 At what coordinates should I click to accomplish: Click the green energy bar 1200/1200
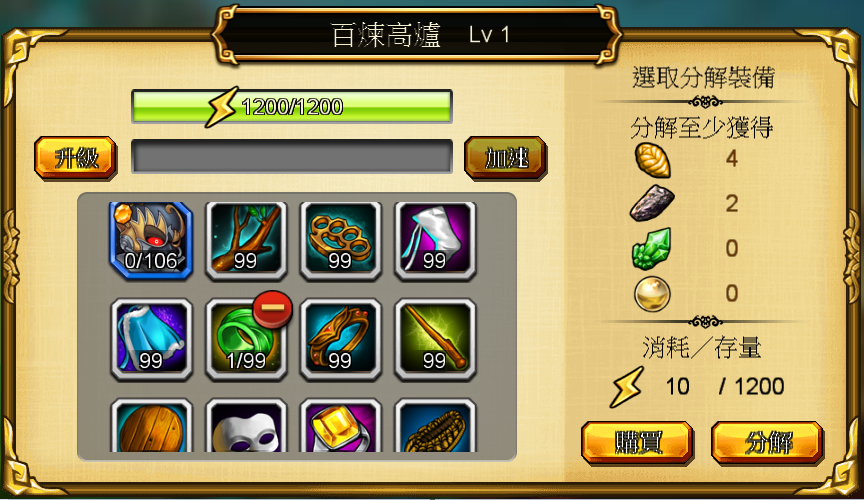pyautogui.click(x=292, y=106)
